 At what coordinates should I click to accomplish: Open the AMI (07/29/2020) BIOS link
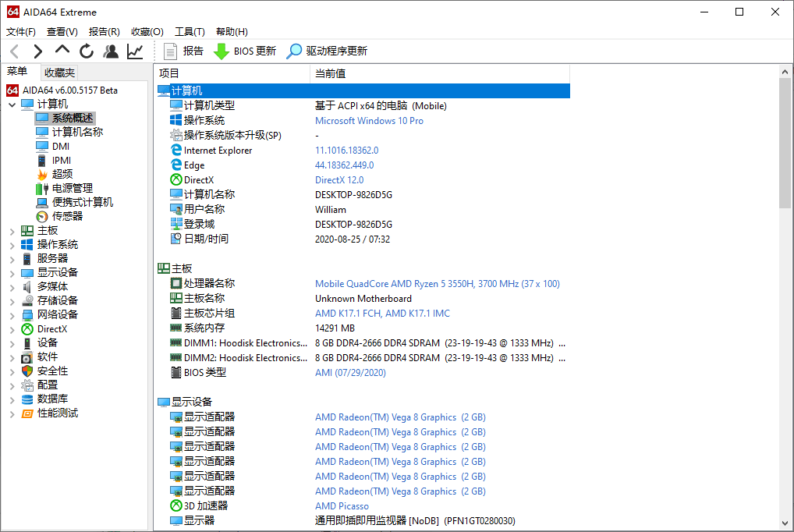tap(350, 373)
